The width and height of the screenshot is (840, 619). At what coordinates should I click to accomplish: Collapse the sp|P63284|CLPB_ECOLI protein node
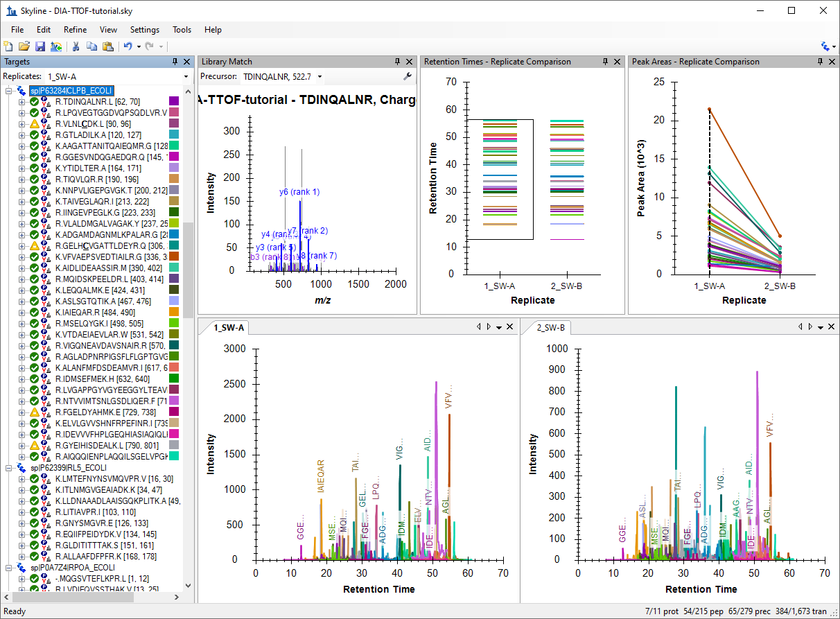pos(9,91)
